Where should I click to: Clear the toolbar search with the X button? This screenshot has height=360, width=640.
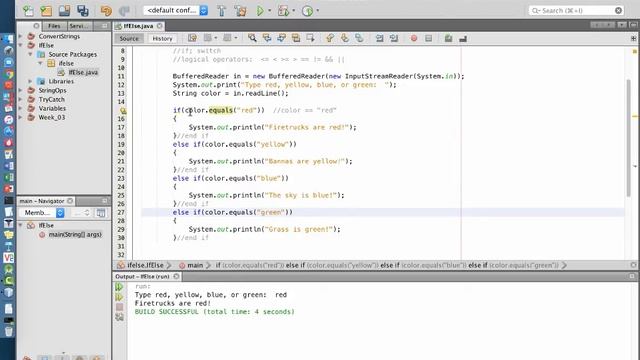pyautogui.click(x=618, y=10)
